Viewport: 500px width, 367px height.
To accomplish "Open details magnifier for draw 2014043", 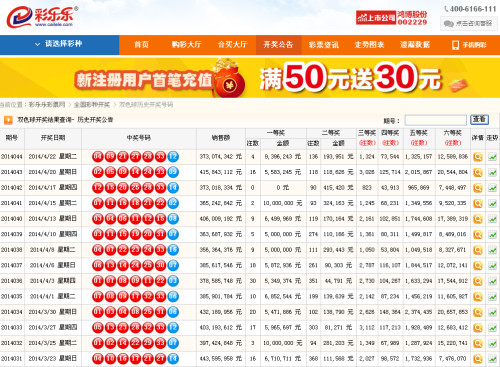I will tap(478, 172).
